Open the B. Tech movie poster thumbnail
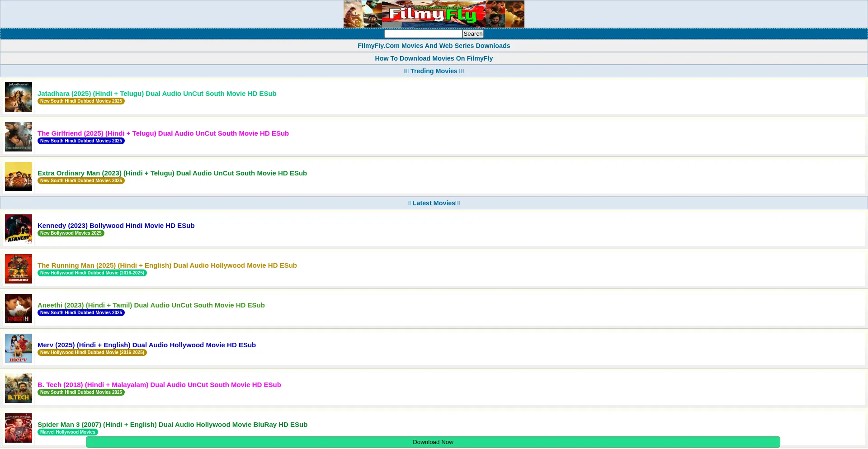Viewport: 868px width, 449px height. pos(19,388)
